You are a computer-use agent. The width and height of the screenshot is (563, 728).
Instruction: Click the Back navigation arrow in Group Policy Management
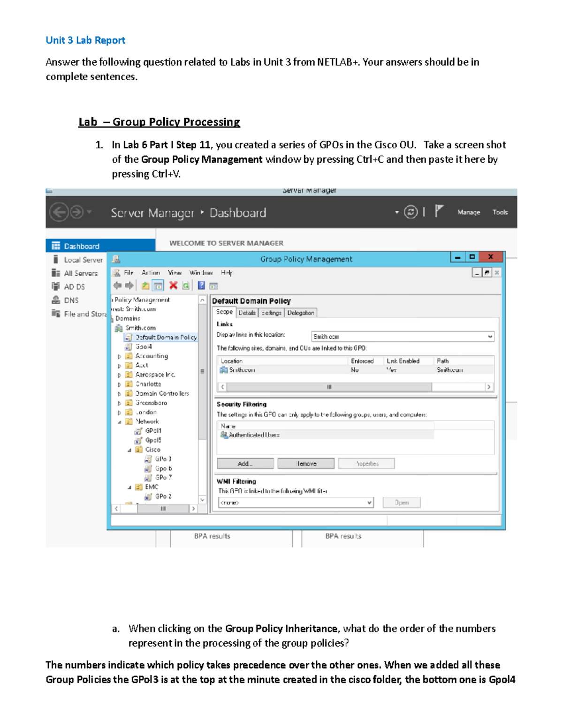[x=117, y=285]
